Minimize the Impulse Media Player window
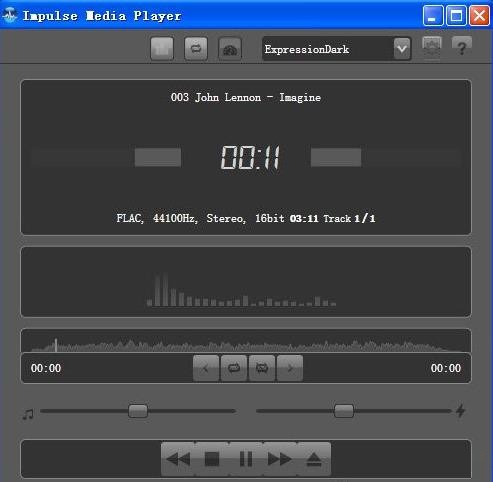The height and width of the screenshot is (482, 493). 433,15
